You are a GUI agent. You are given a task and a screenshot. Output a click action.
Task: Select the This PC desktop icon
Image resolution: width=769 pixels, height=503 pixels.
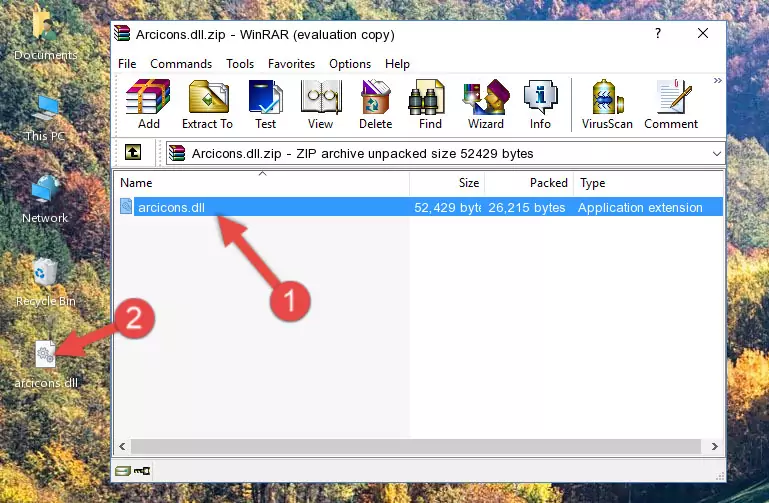coord(45,118)
